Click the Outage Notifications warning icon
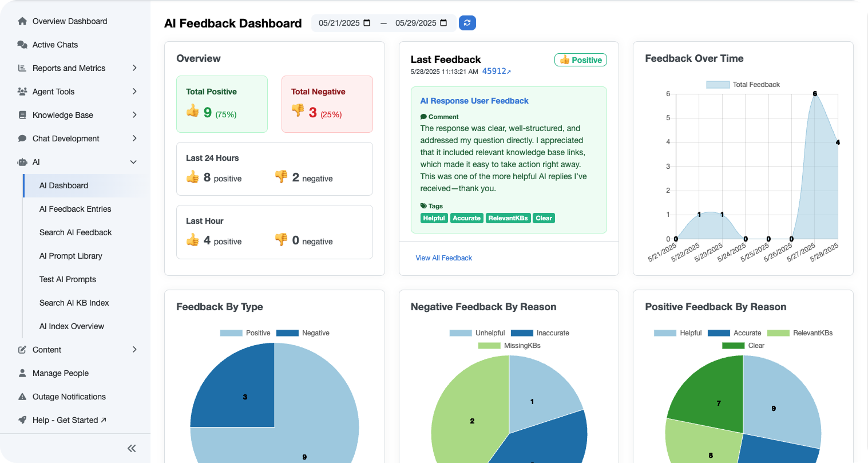 pyautogui.click(x=22, y=397)
